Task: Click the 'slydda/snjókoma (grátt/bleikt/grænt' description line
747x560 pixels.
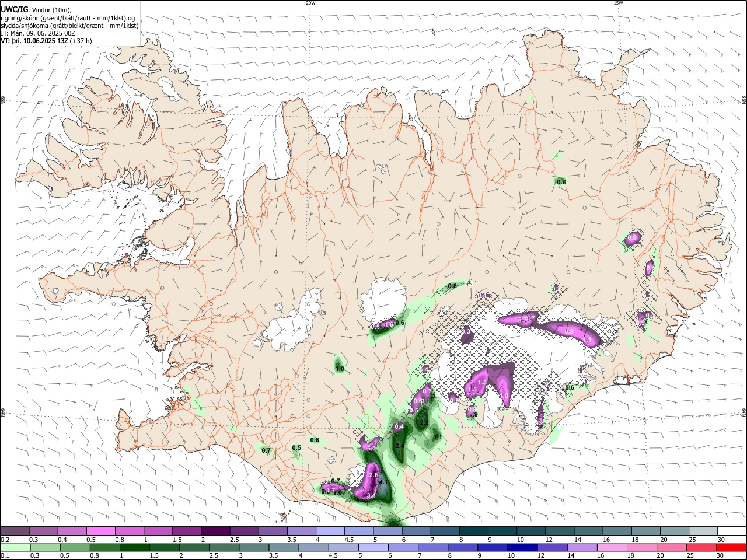Action: tap(69, 26)
